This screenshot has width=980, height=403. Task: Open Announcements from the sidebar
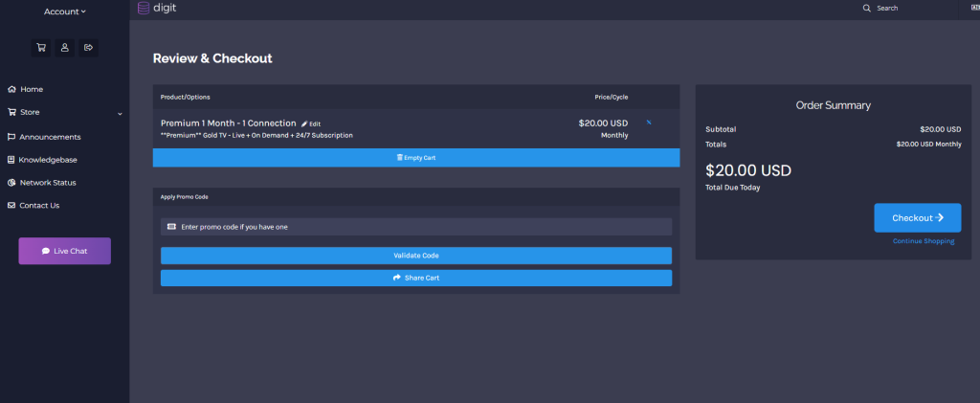50,137
